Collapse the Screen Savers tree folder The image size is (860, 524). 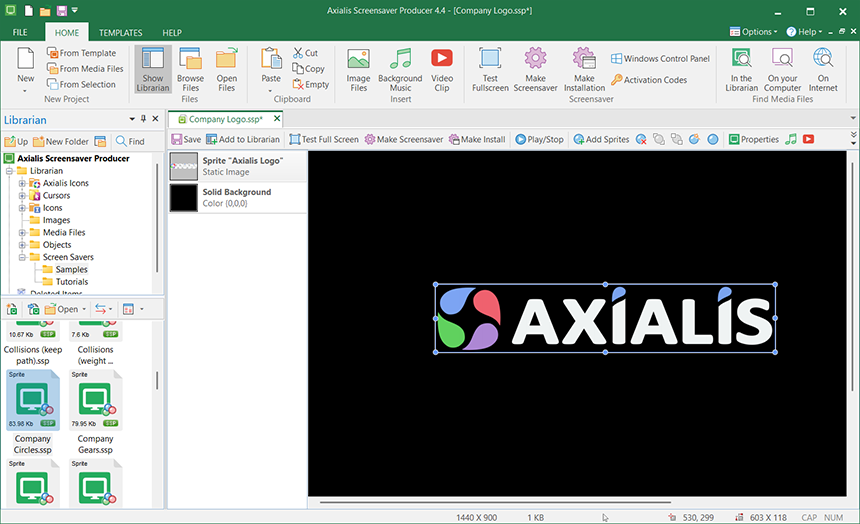point(22,258)
